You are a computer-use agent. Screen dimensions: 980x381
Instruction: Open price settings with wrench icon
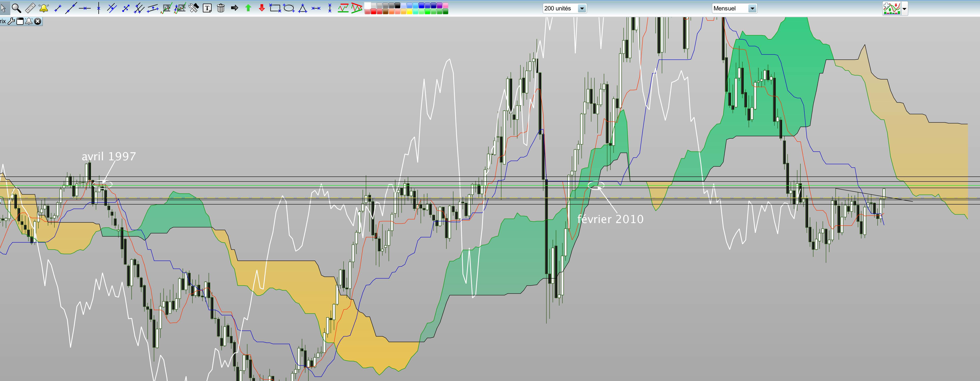pyautogui.click(x=11, y=21)
